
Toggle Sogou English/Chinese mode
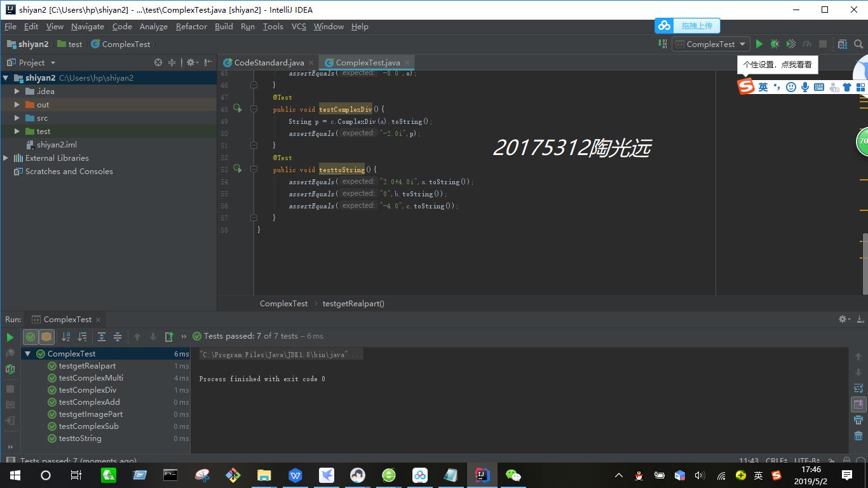[763, 87]
